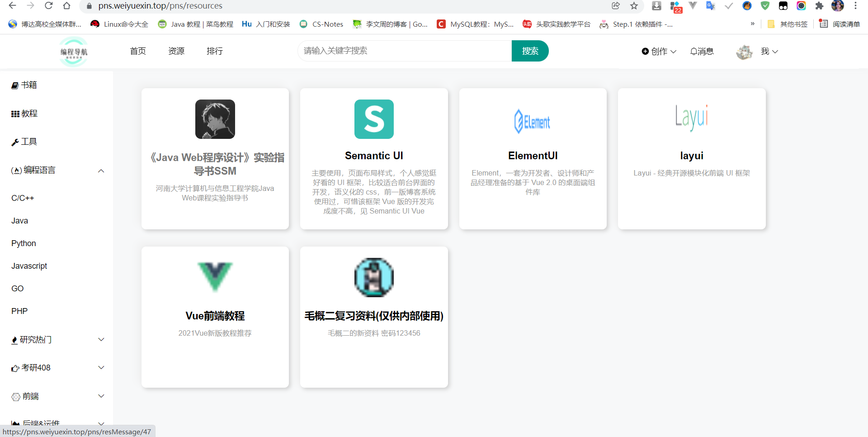
Task: Open the Hu 入门和安装 bookmark
Action: (266, 24)
